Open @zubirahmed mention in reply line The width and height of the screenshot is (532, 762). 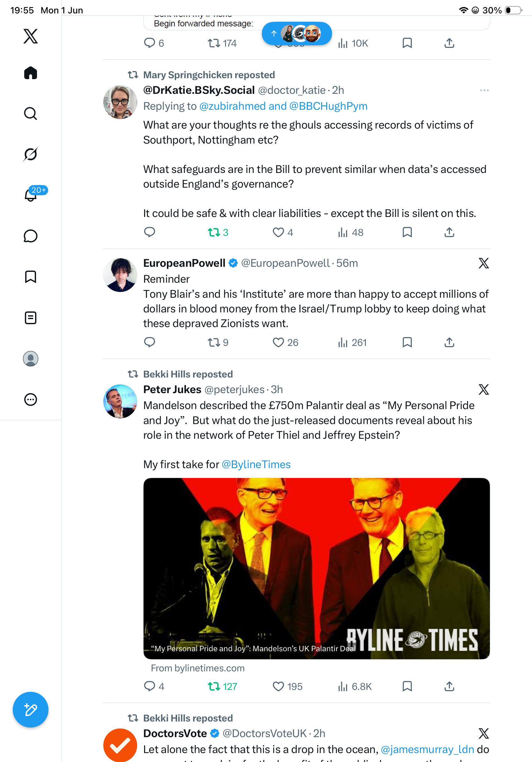pos(233,106)
